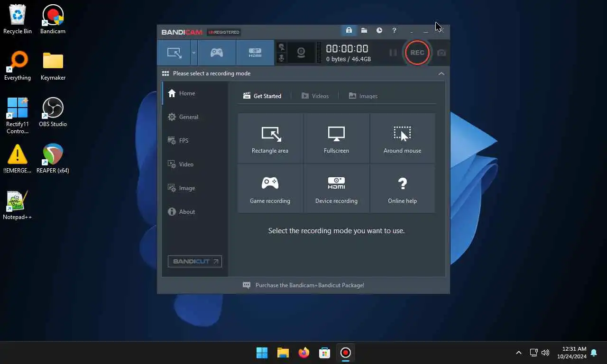Choose Fullscreen recording tile
607x364 pixels.
point(336,138)
